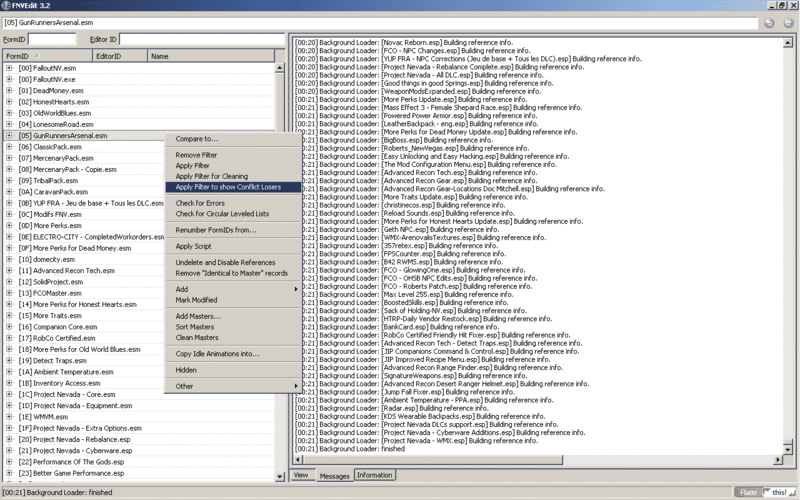Select [09] TribalPack.esm in tree

[48, 181]
